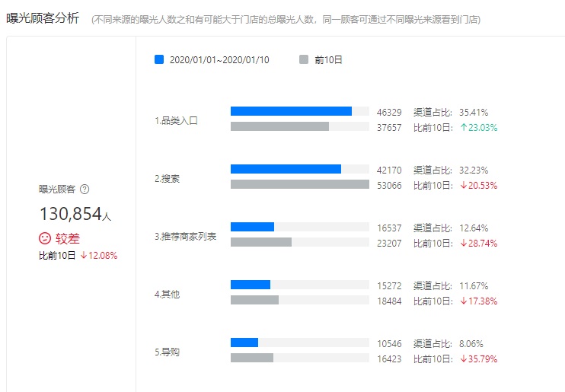
Task: Click the red down arrow beside 12.08%
Action: click(83, 256)
